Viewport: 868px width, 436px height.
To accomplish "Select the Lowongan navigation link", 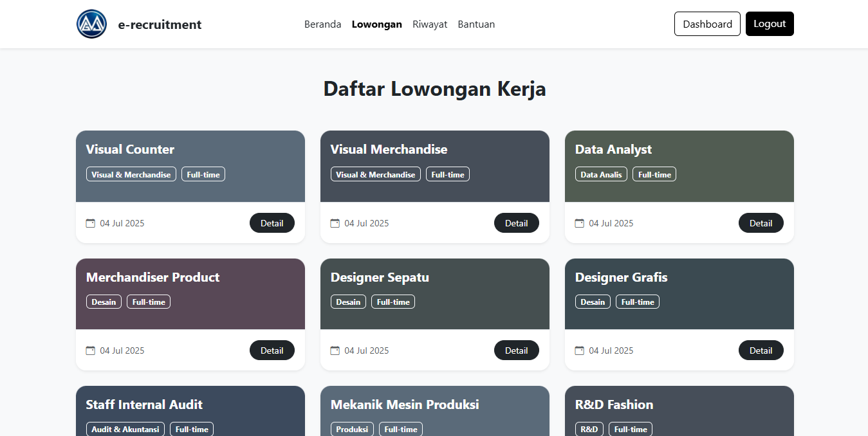I will (x=376, y=24).
